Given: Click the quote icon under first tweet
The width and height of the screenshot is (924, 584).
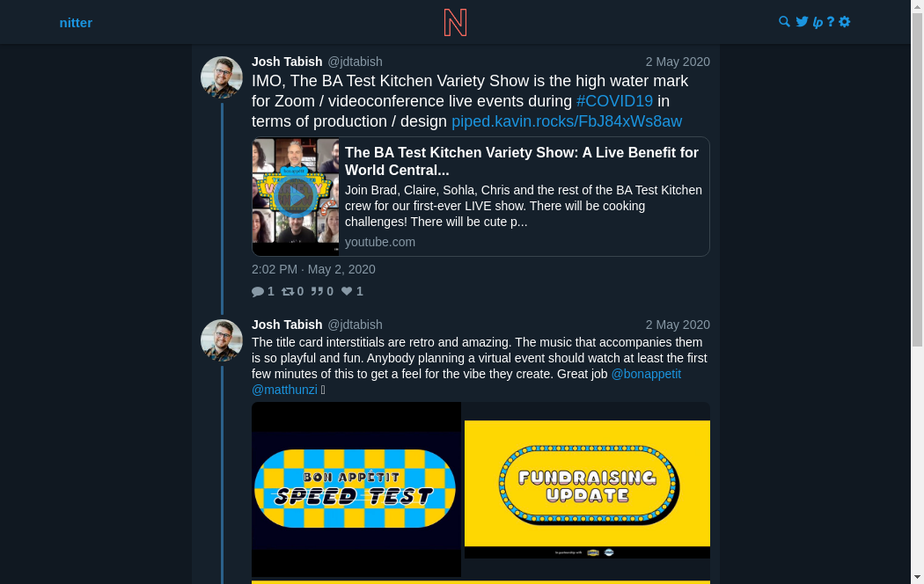Looking at the screenshot, I should point(317,291).
